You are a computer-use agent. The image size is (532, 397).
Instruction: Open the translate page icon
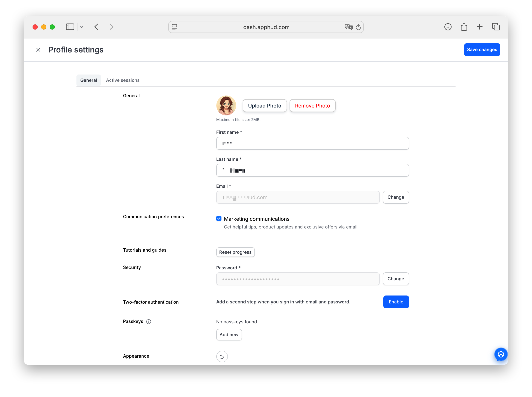349,27
